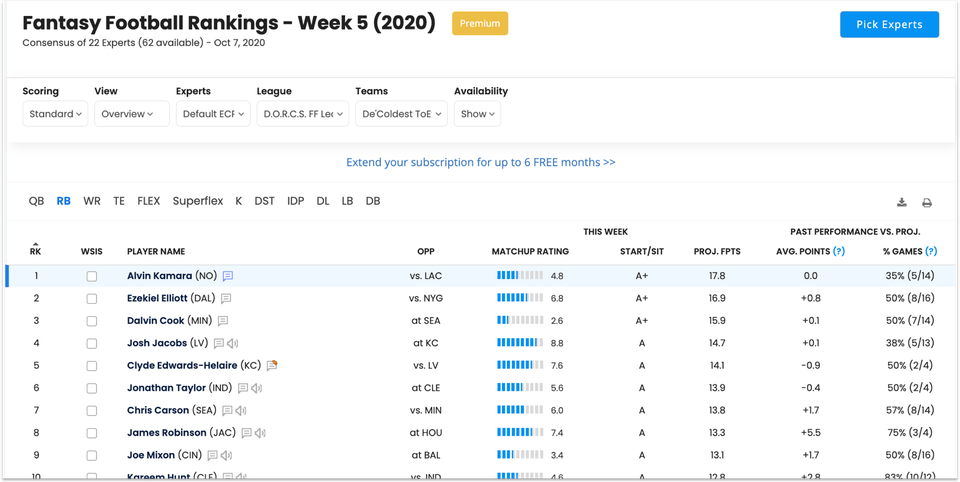960x482 pixels.
Task: Switch to the Superflex tab
Action: click(198, 201)
